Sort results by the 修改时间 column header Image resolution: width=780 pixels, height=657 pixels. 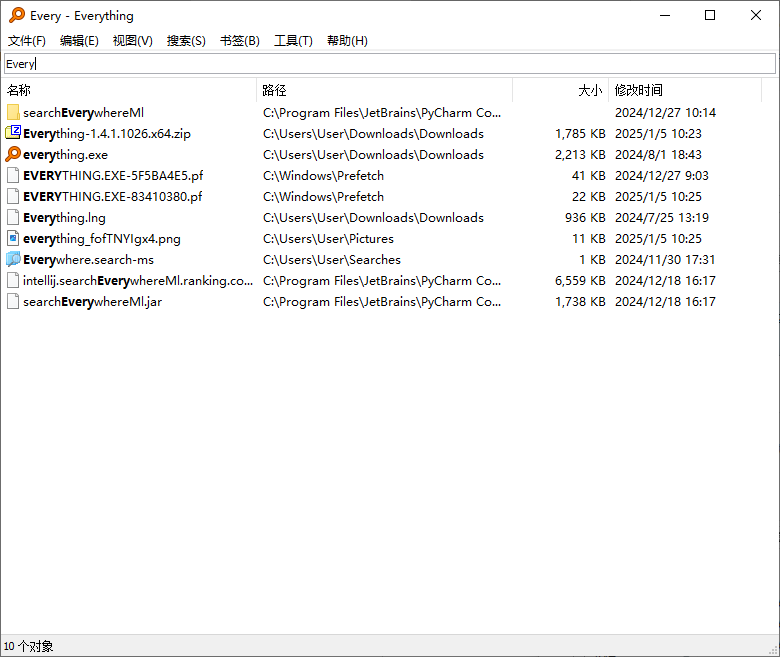coord(685,90)
